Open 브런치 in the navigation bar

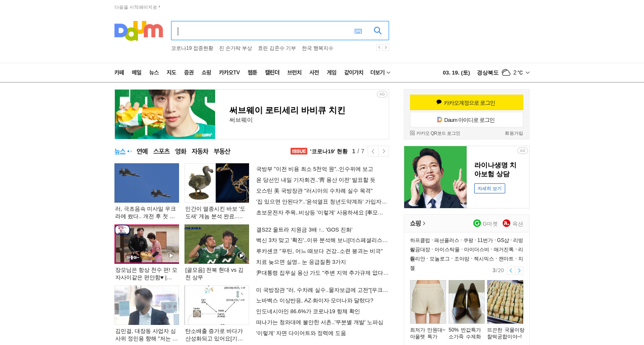[x=294, y=72]
